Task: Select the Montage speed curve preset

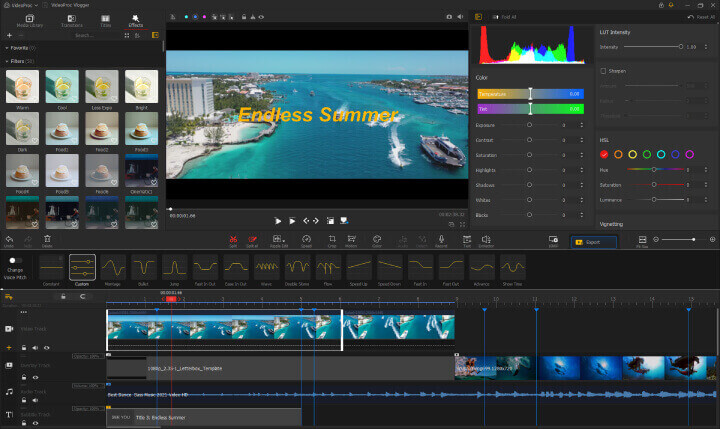Action: coord(112,267)
